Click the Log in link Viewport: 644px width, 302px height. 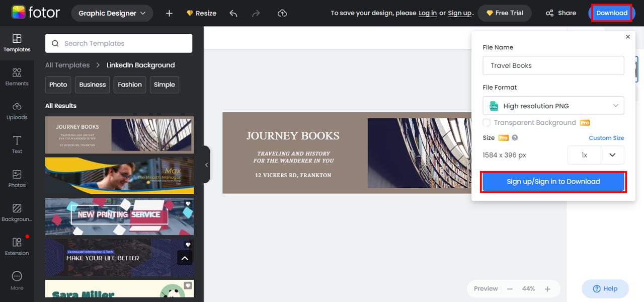pos(428,13)
